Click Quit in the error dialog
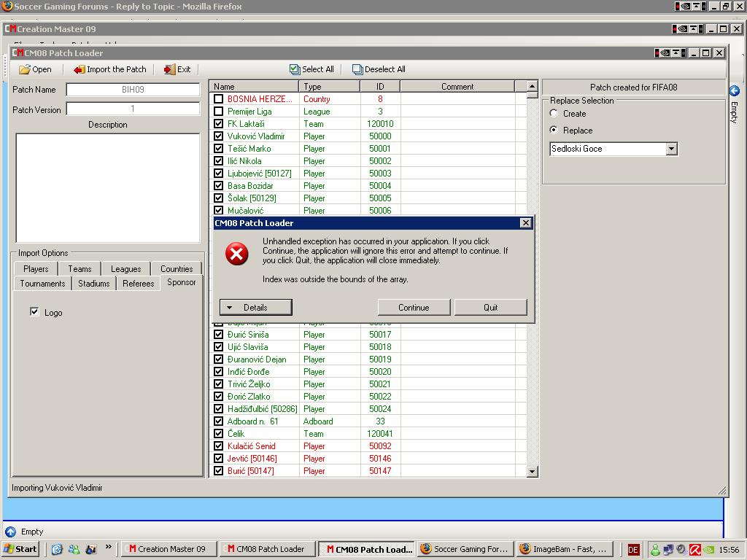Image resolution: width=747 pixels, height=560 pixels. pyautogui.click(x=491, y=308)
